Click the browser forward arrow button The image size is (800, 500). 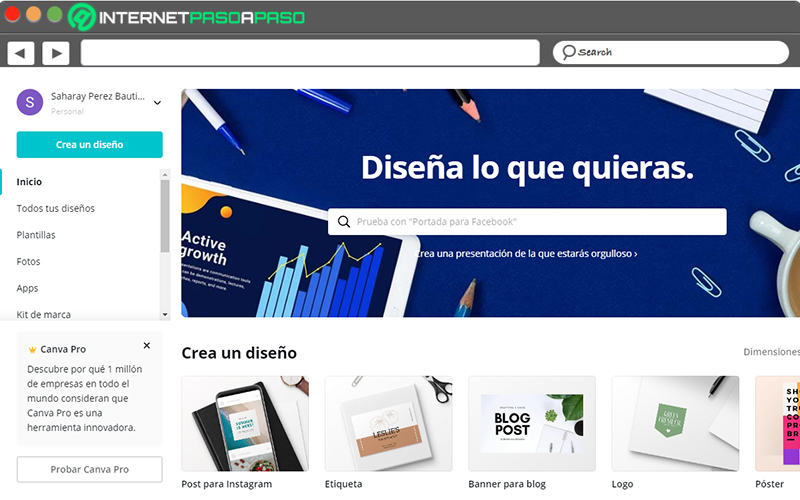(x=56, y=53)
